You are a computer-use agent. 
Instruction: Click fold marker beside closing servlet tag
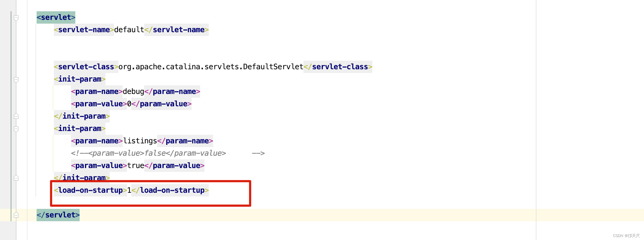click(16, 215)
